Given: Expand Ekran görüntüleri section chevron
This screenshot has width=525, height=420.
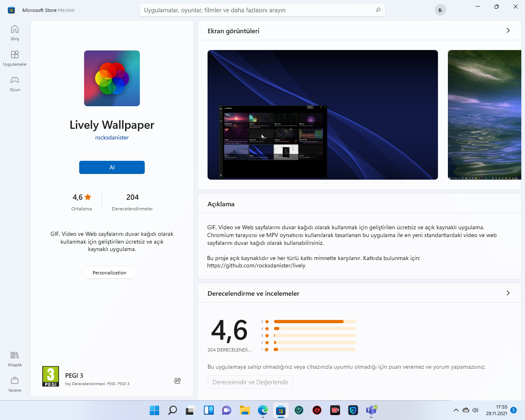Looking at the screenshot, I should point(508,30).
